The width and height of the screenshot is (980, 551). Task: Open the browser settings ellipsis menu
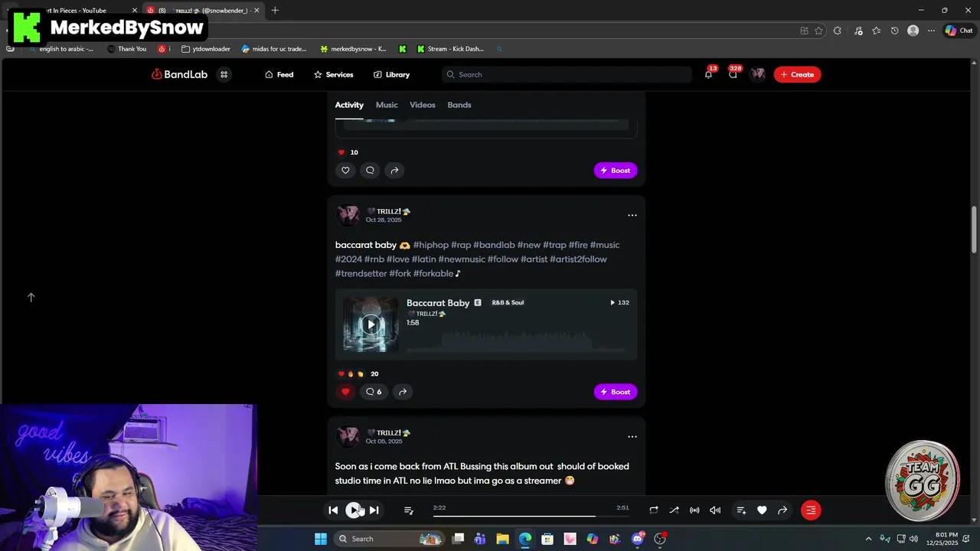[x=931, y=31]
